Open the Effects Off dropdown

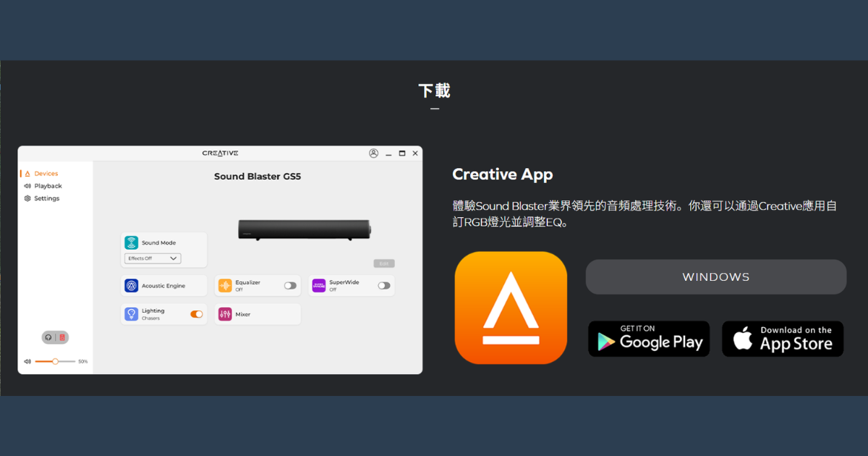click(x=152, y=258)
